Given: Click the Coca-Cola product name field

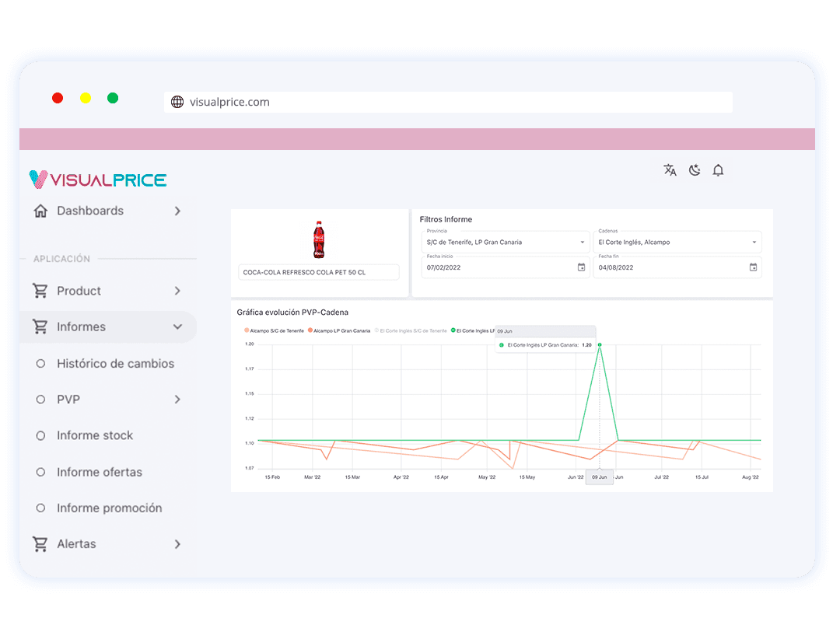Looking at the screenshot, I should pos(319,272).
